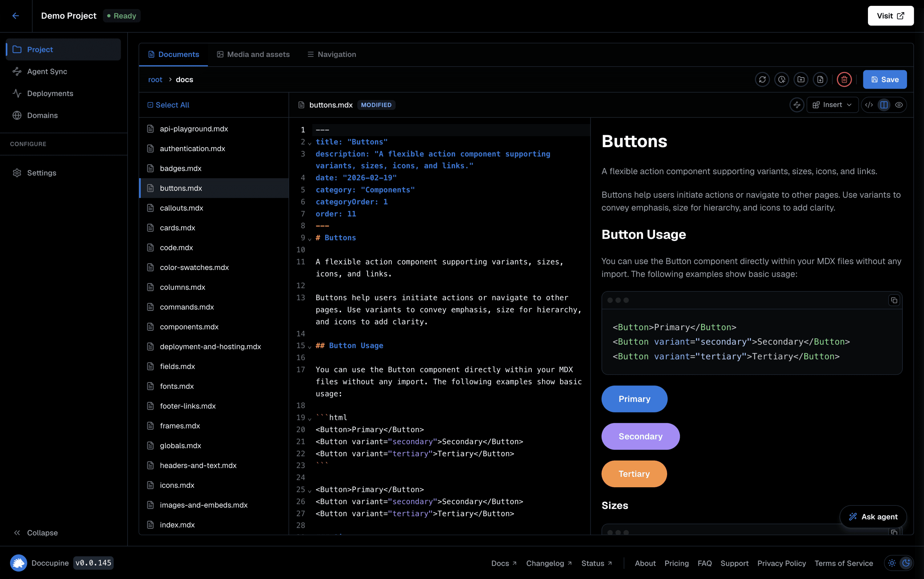Check the Select All checkbox
Image resolution: width=924 pixels, height=579 pixels.
pyautogui.click(x=150, y=105)
